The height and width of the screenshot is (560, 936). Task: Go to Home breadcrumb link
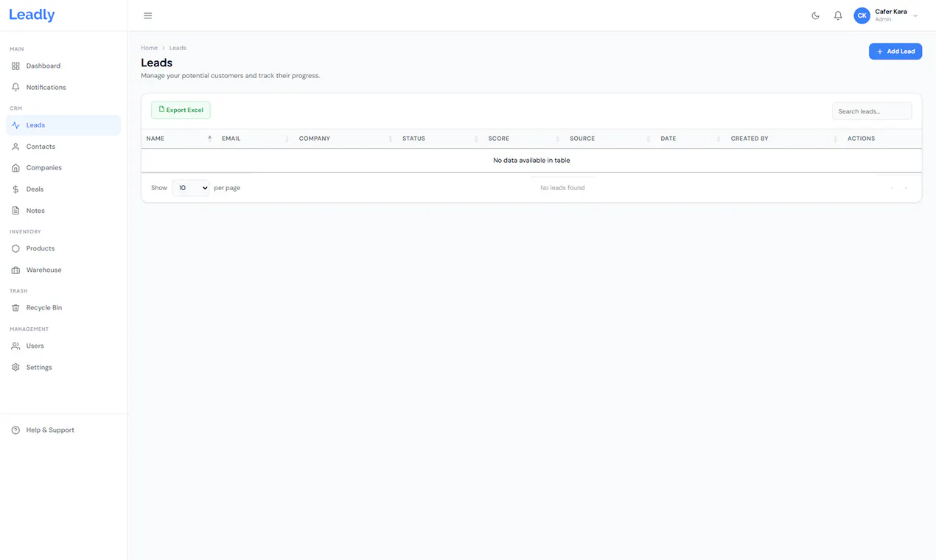[149, 48]
